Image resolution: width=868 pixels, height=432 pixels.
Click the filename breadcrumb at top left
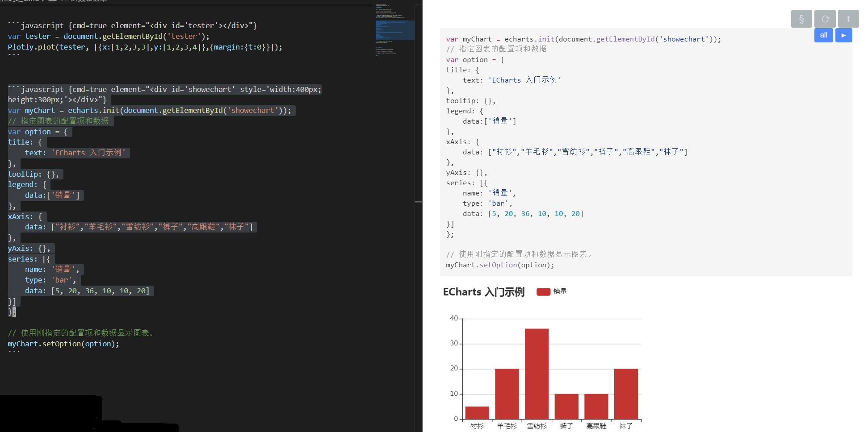point(18,1)
